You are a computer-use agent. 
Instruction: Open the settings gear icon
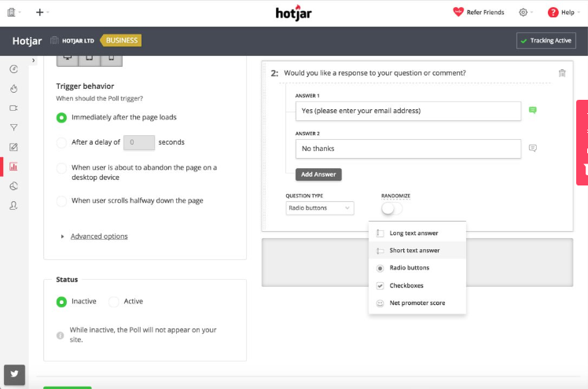click(x=523, y=13)
